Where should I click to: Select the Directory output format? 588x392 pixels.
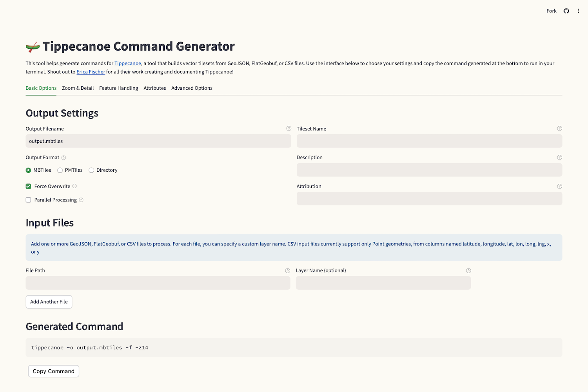pyautogui.click(x=103, y=170)
